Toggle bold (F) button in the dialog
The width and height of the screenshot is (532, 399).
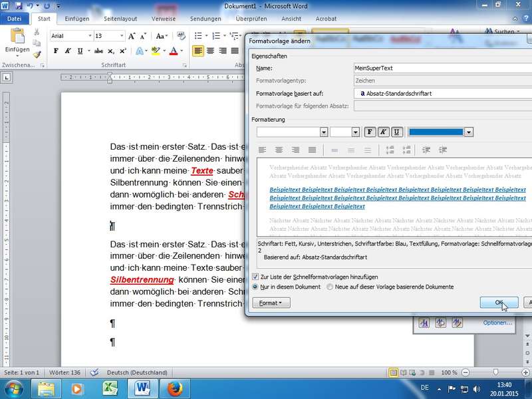(x=370, y=132)
